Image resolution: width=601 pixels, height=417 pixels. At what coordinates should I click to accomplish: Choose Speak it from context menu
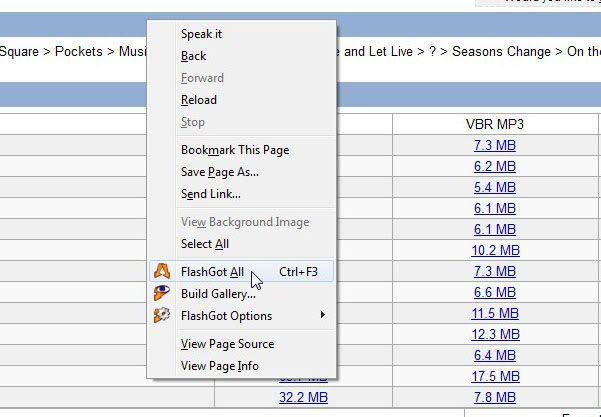201,34
